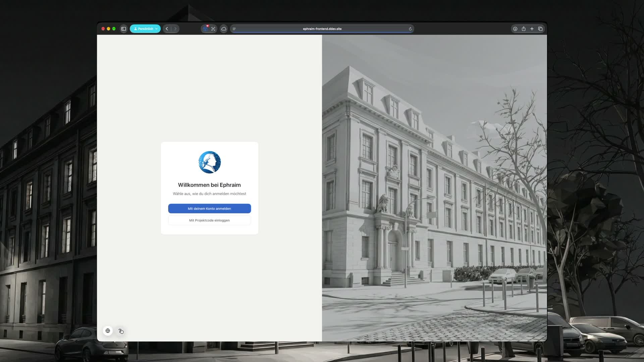
Task: Show downloads in the toolbar
Action: pyautogui.click(x=515, y=29)
